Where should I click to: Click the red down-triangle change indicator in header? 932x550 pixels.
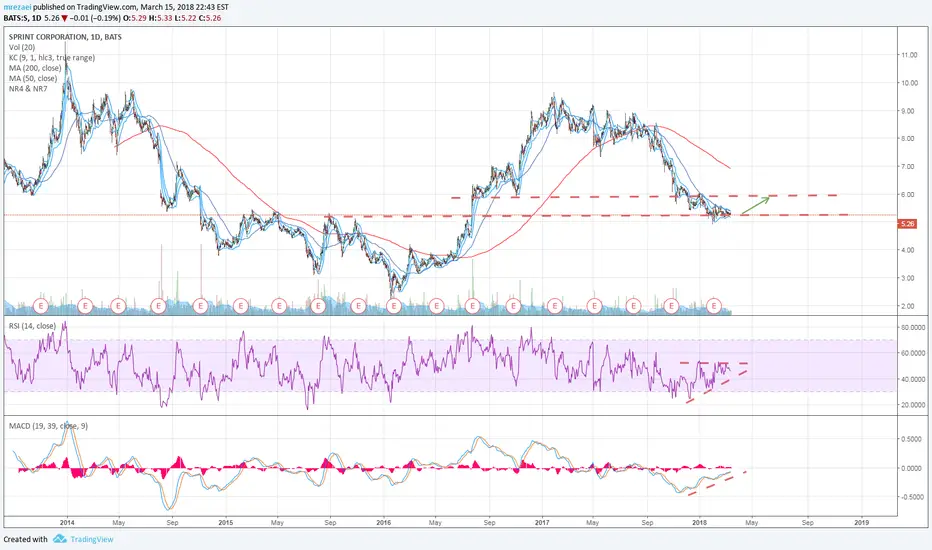click(x=65, y=18)
